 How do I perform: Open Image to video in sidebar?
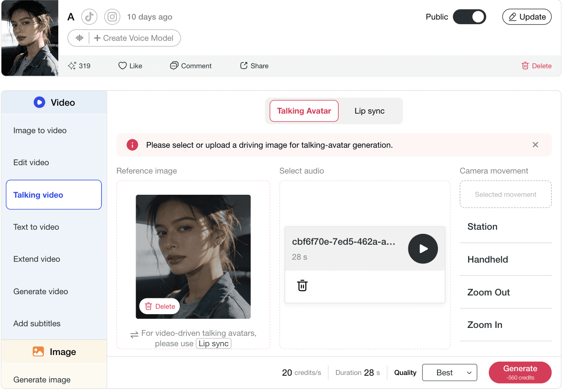pos(54,131)
